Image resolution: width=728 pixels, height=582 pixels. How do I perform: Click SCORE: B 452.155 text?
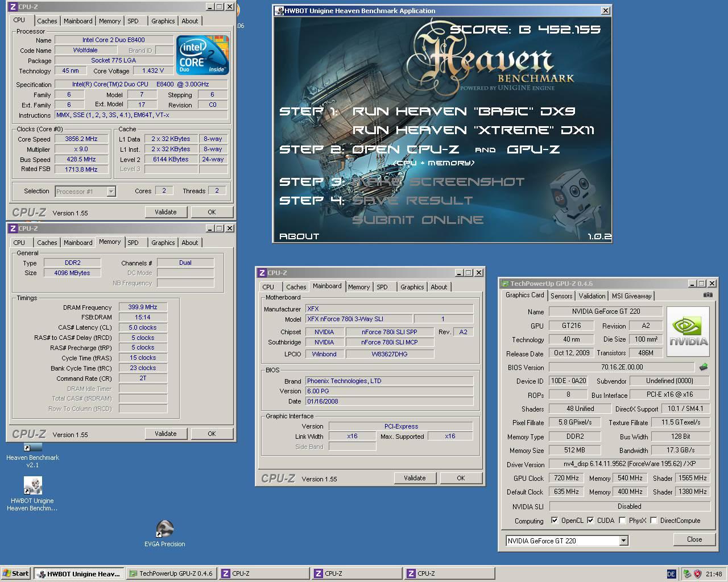point(526,30)
